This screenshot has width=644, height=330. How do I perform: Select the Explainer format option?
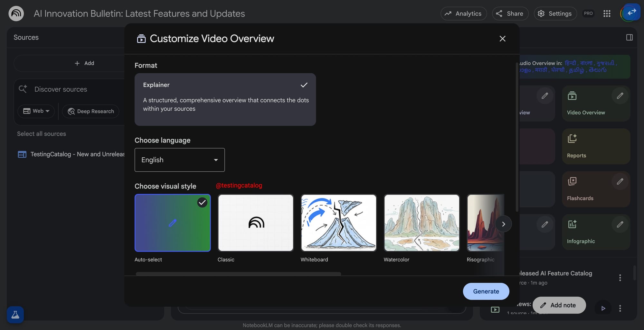click(x=225, y=99)
